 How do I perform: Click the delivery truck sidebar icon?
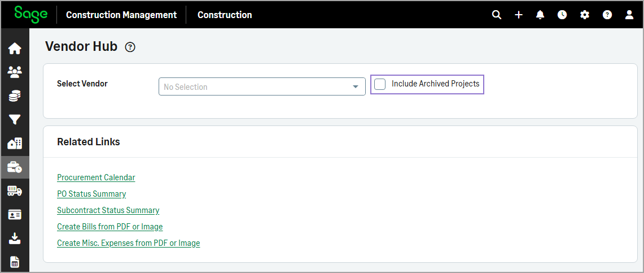point(15,191)
